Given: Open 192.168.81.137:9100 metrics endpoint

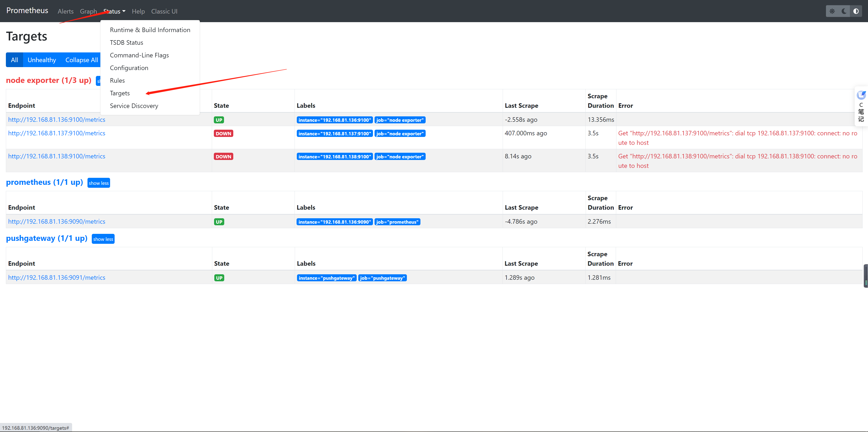Looking at the screenshot, I should pyautogui.click(x=57, y=133).
